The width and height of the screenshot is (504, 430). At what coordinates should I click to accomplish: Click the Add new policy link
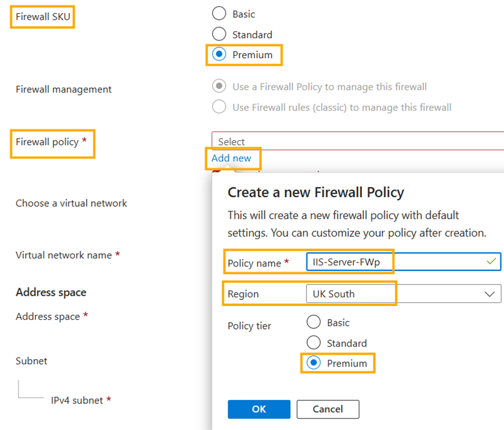pyautogui.click(x=231, y=158)
